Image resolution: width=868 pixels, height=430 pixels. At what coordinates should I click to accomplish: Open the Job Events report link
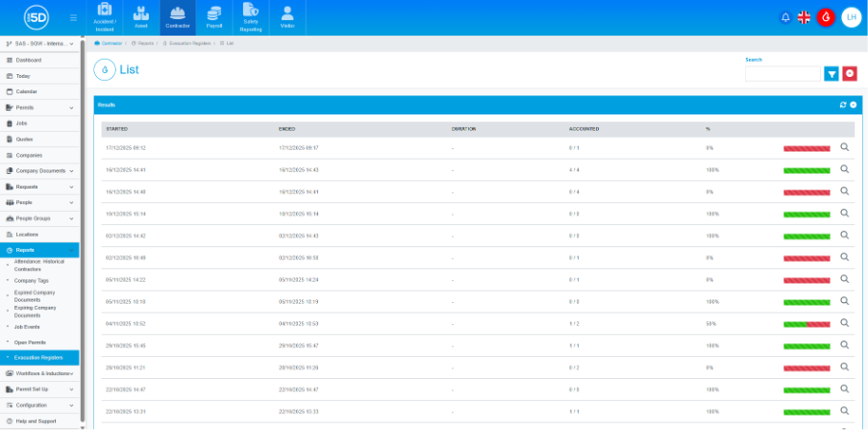pyautogui.click(x=27, y=326)
